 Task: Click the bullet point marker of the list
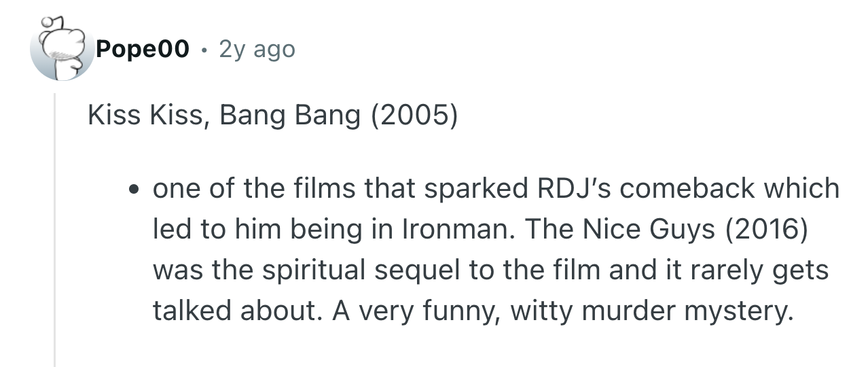(139, 189)
